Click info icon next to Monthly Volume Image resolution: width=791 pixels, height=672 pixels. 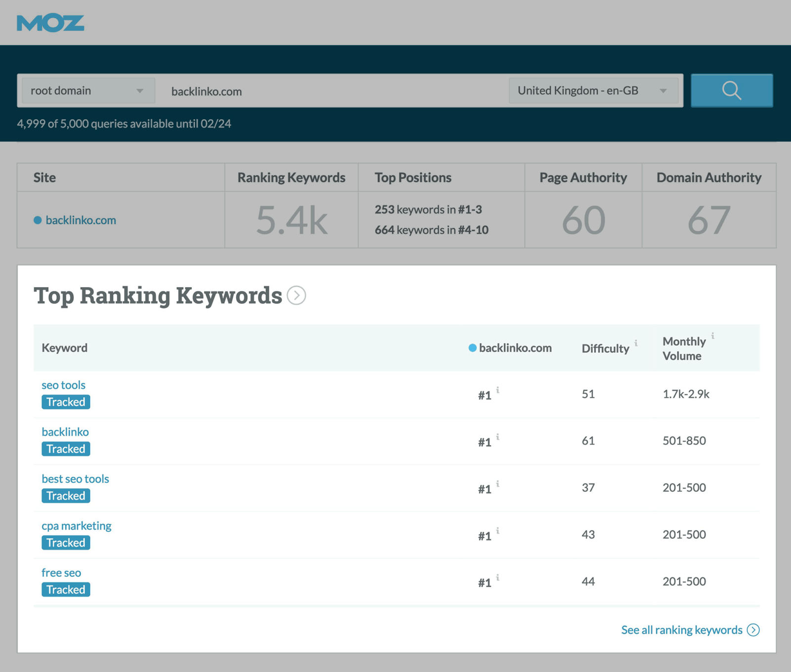pos(712,336)
